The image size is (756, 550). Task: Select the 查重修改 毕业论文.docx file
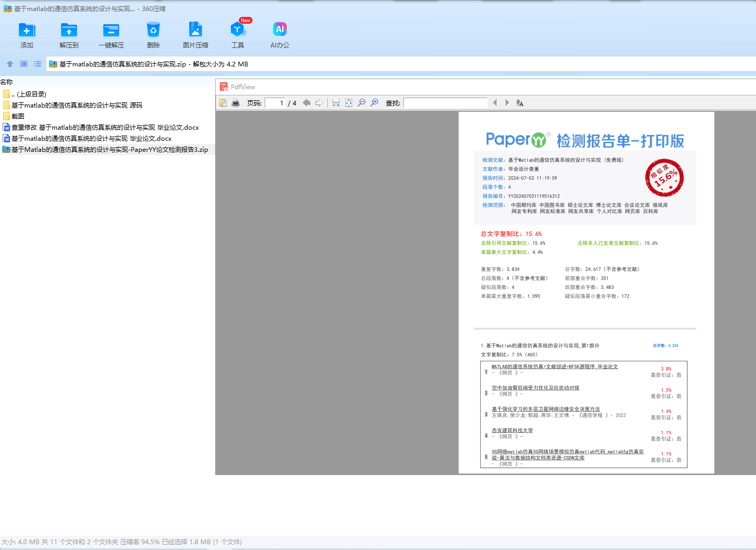coord(101,128)
